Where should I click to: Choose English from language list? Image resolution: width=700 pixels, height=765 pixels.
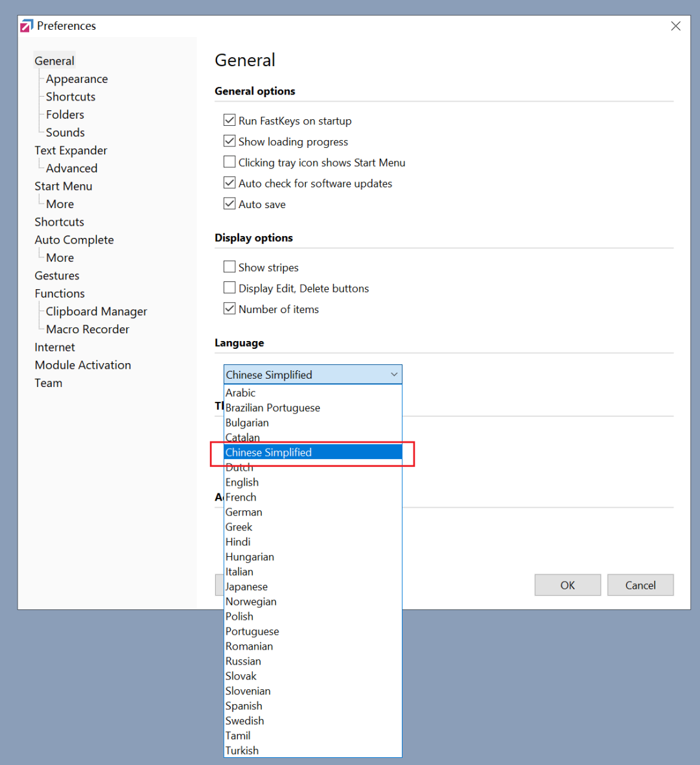[312, 482]
